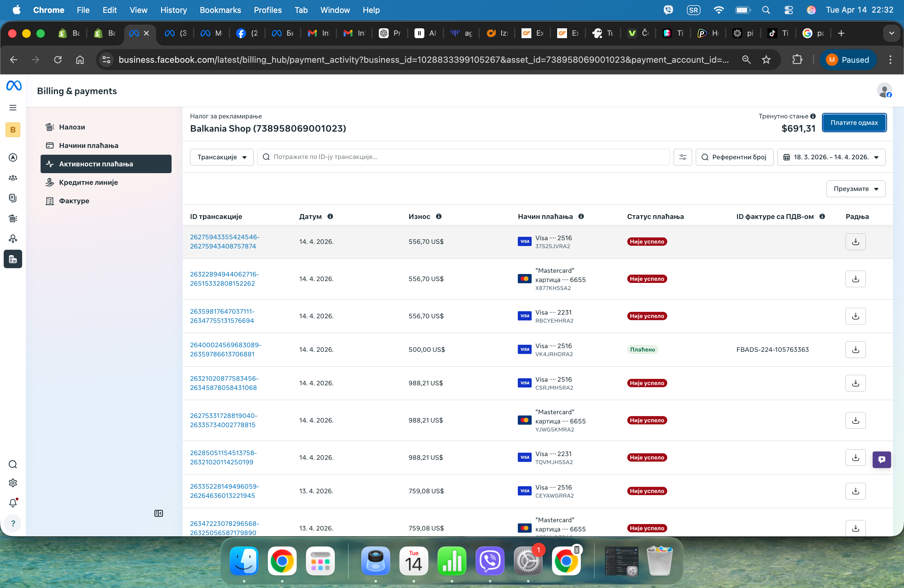Open the Трансакције dropdown

point(222,157)
